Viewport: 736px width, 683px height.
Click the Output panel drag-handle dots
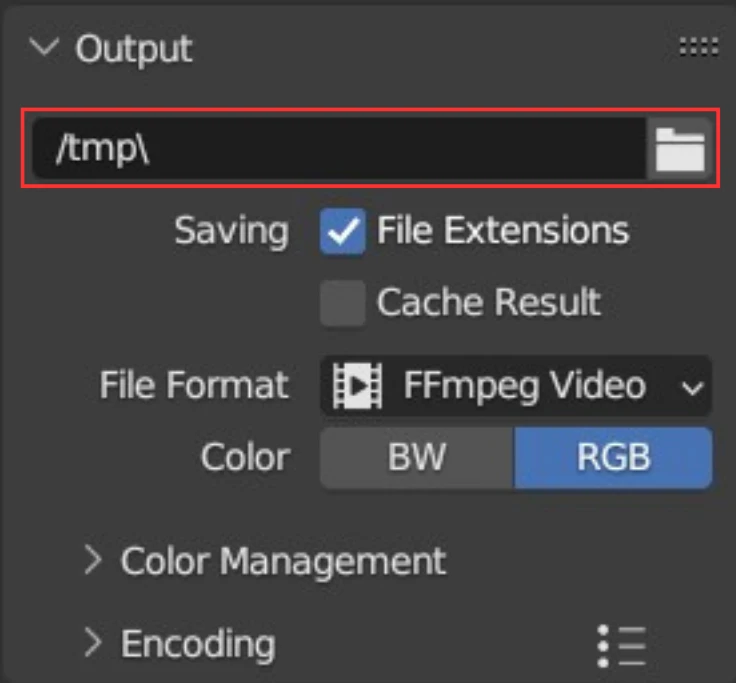coord(699,47)
